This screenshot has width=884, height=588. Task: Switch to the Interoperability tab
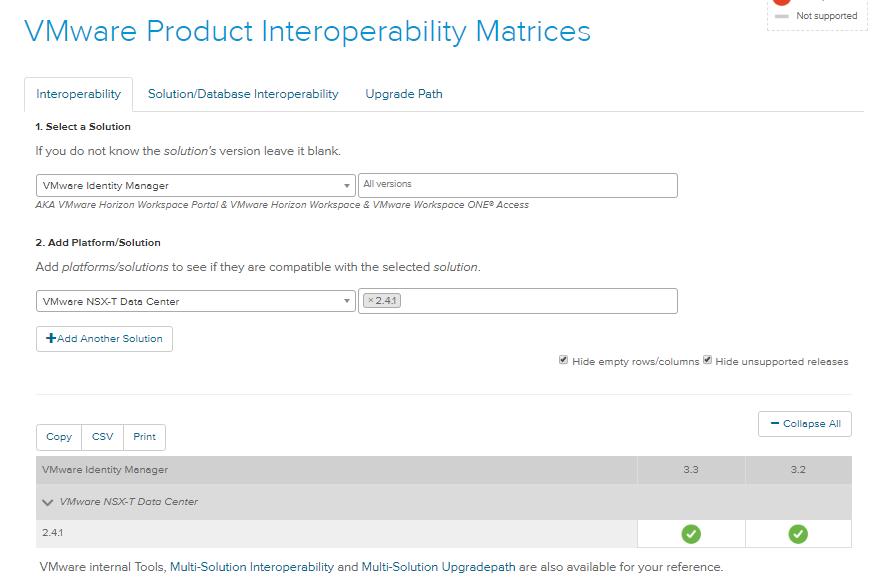tap(78, 94)
